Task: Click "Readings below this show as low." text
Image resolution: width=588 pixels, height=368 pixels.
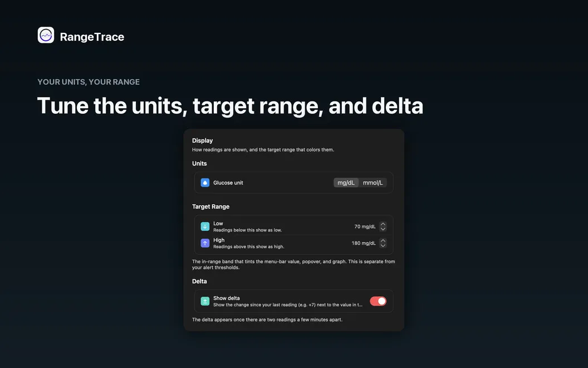Action: 247,230
